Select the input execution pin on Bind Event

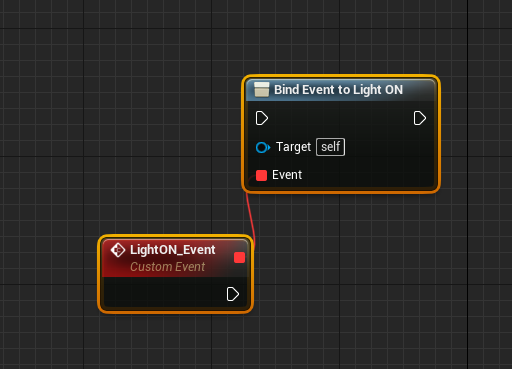[262, 118]
